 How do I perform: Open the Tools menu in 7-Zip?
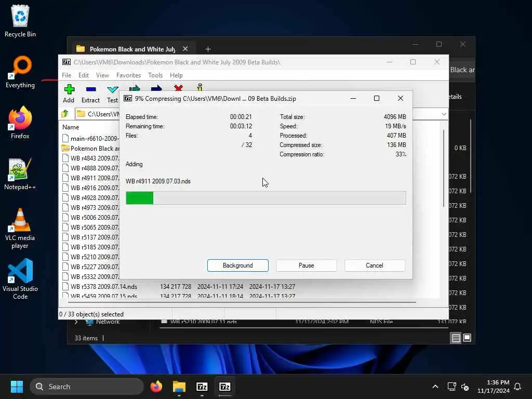coord(155,75)
